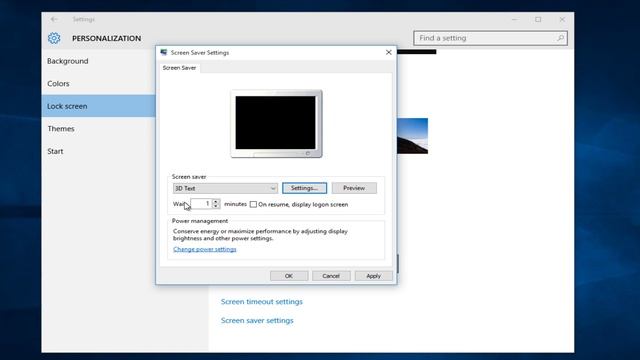Enable On resume, display logon screen checkbox
640x360 pixels.
[253, 204]
